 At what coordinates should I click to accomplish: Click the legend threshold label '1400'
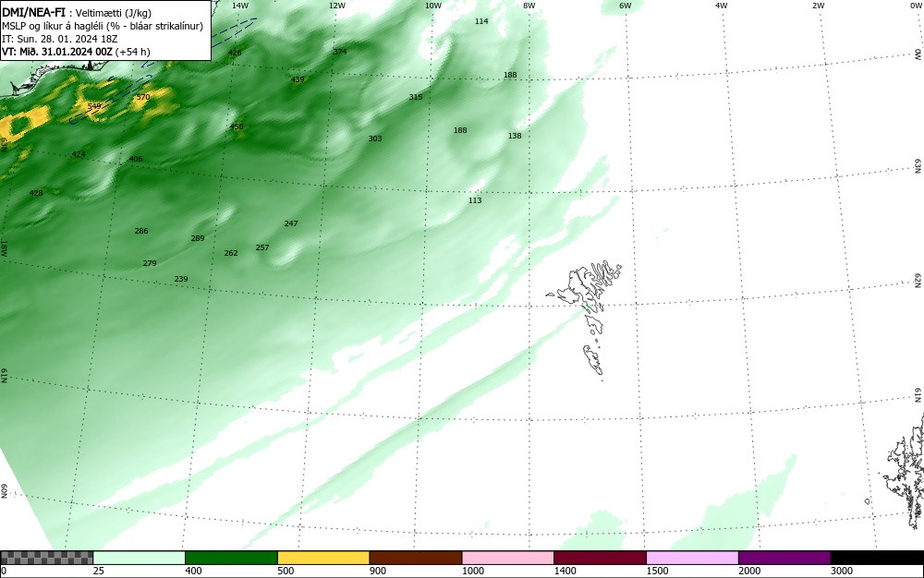[565, 571]
